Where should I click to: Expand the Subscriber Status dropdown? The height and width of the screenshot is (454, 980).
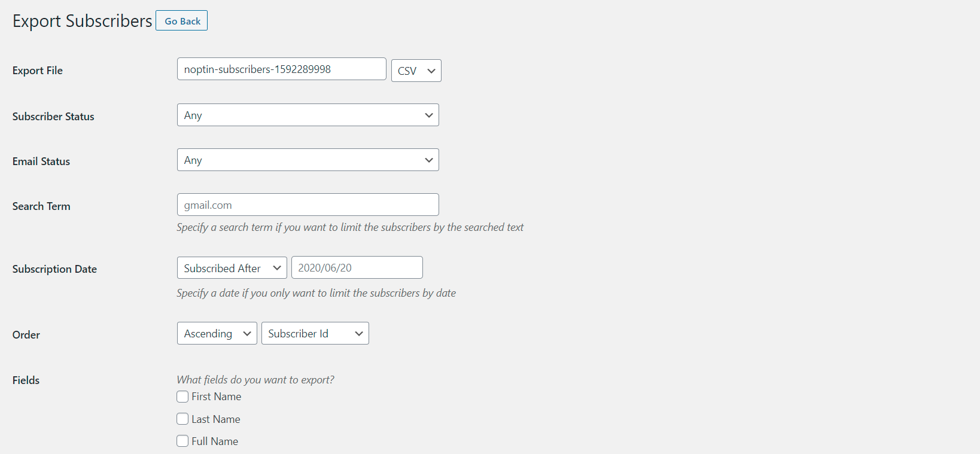coord(308,115)
